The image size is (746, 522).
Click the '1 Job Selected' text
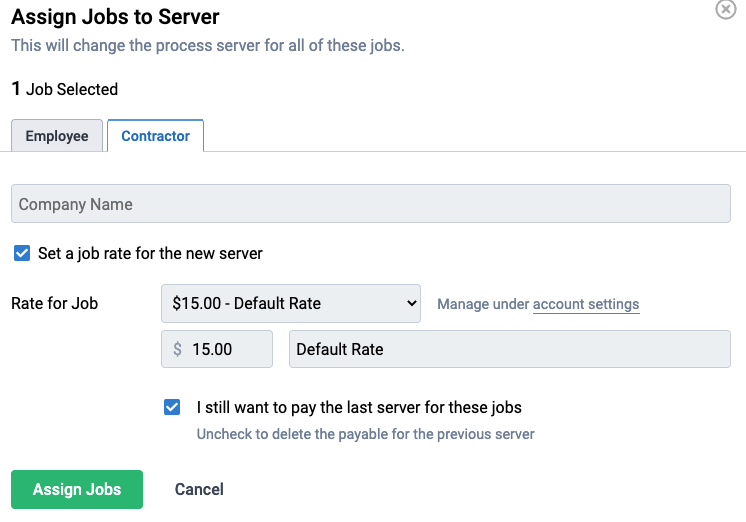pyautogui.click(x=65, y=89)
